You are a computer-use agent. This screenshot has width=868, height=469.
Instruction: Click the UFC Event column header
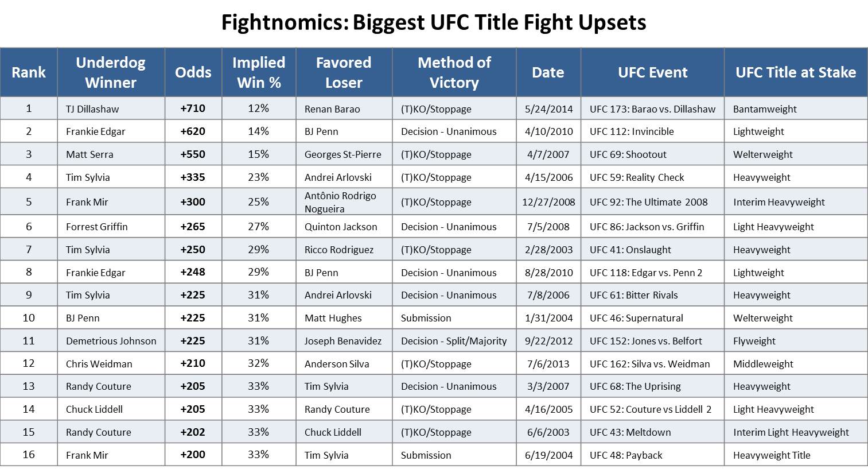[652, 72]
